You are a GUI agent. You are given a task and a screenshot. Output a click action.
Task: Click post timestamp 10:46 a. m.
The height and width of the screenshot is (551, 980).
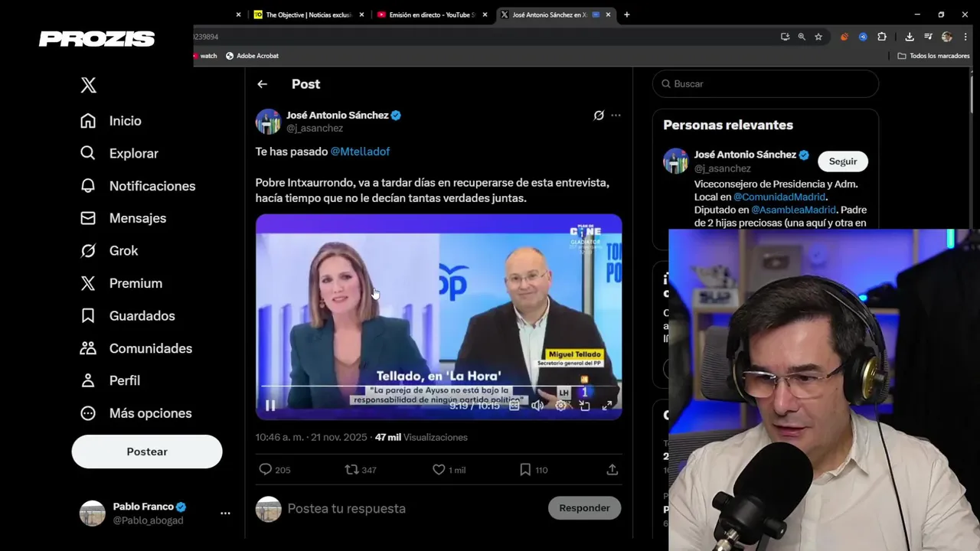click(x=312, y=438)
